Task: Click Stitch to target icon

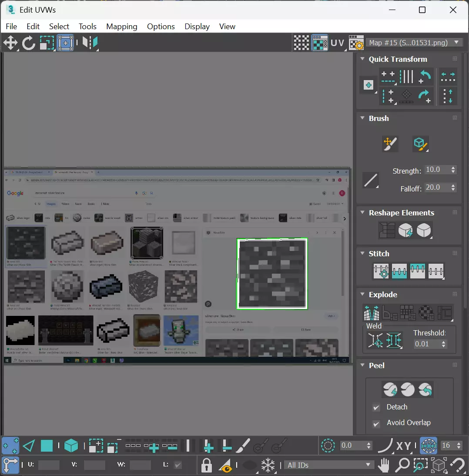Action: click(381, 271)
